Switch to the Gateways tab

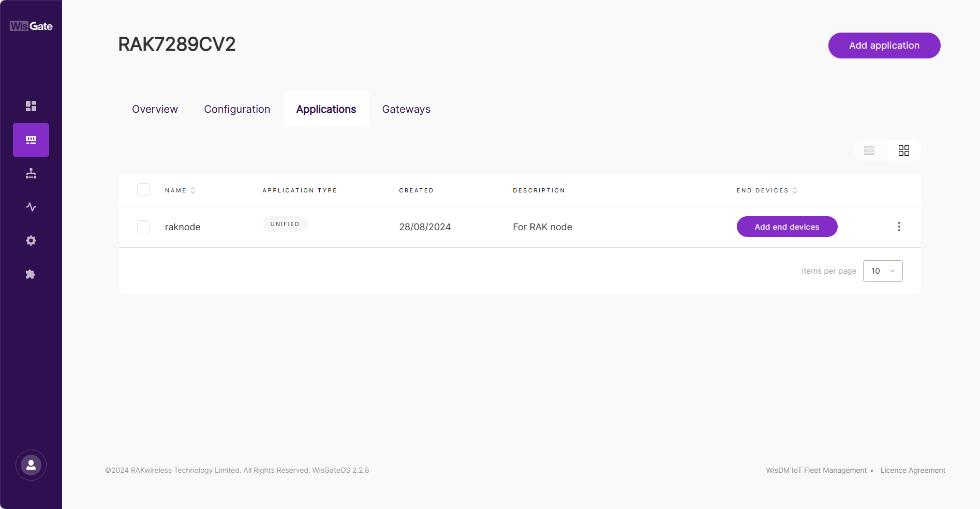[x=406, y=109]
